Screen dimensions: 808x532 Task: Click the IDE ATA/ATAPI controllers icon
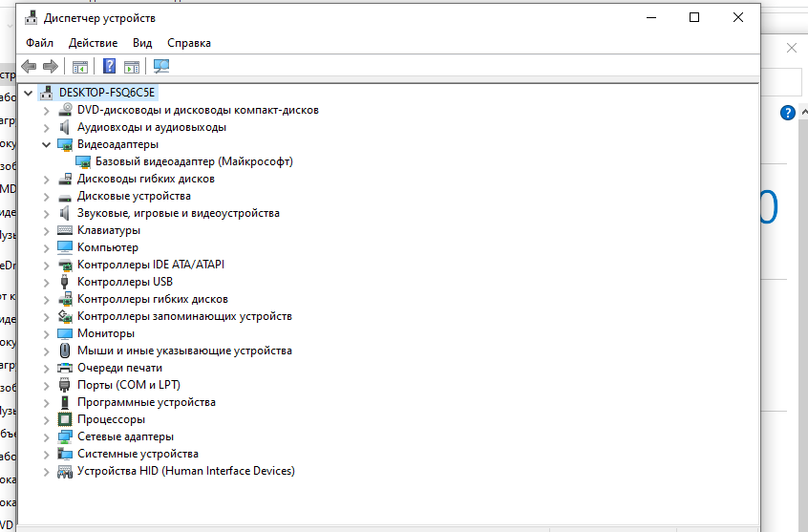pyautogui.click(x=65, y=265)
